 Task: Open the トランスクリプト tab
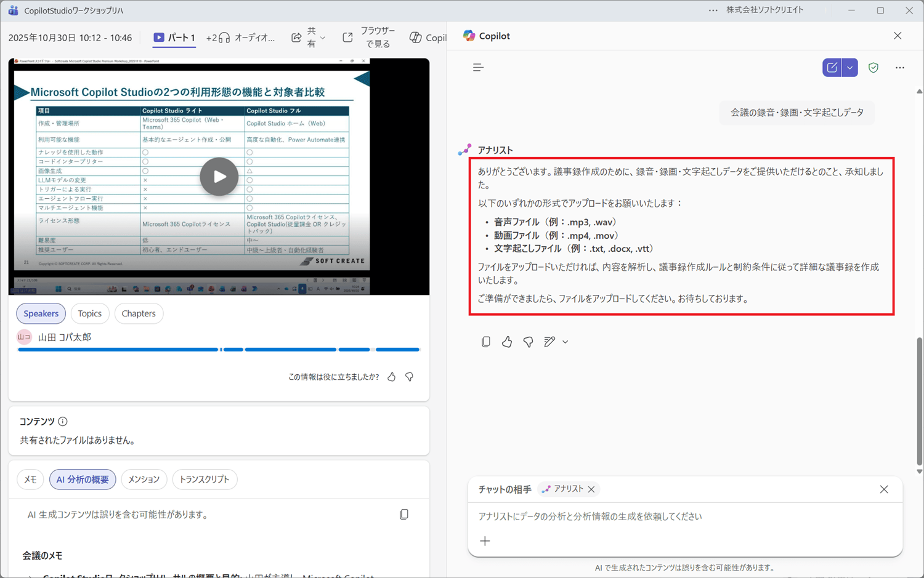[205, 479]
